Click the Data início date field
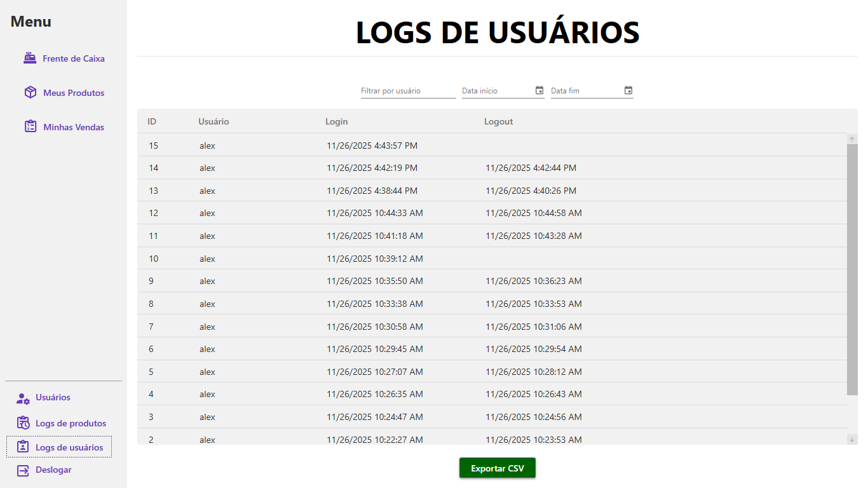Image resolution: width=868 pixels, height=488 pixels. (x=496, y=91)
